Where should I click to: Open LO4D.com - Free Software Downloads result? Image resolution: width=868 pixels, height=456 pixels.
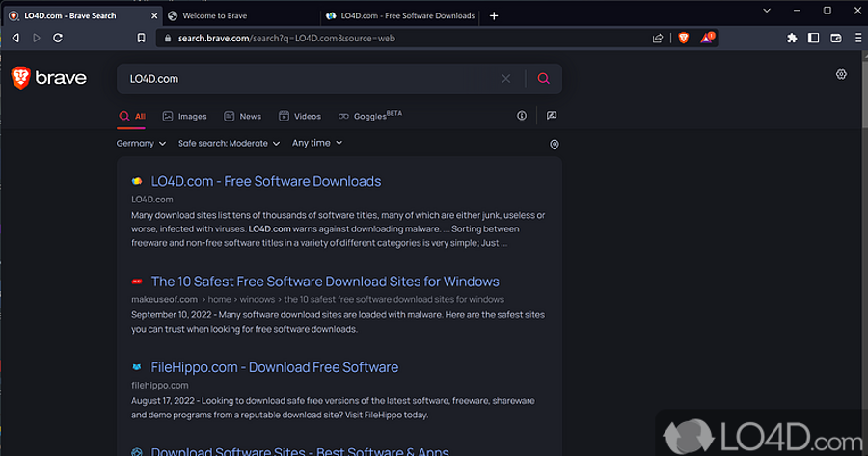click(x=266, y=181)
